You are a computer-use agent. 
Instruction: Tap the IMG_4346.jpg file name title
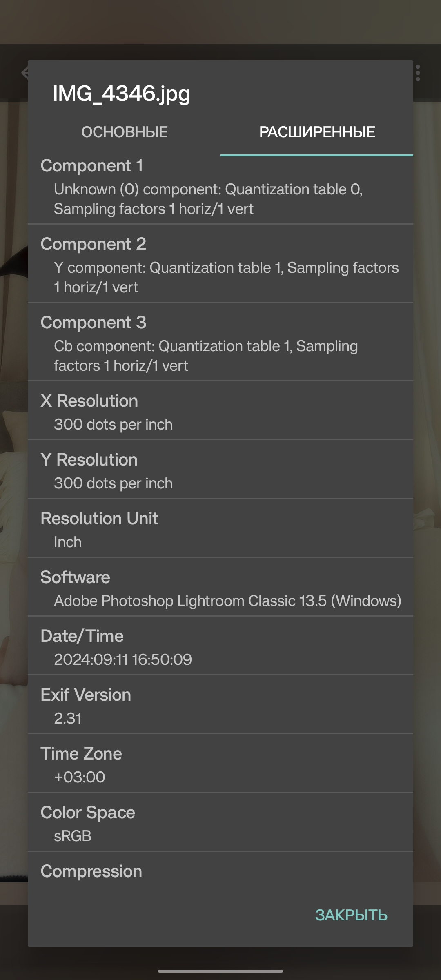pos(122,94)
